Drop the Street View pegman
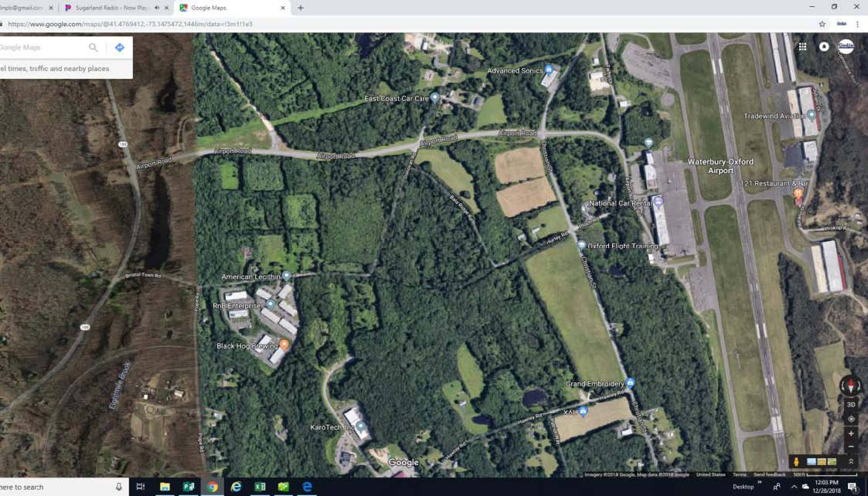Viewport: 868px width, 496px height. [796, 462]
